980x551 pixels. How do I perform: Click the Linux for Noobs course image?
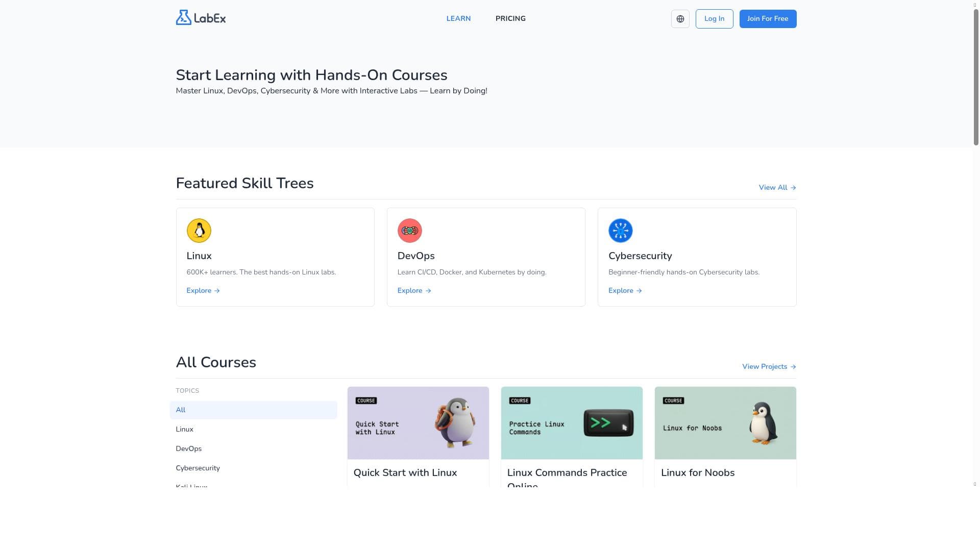[725, 423]
